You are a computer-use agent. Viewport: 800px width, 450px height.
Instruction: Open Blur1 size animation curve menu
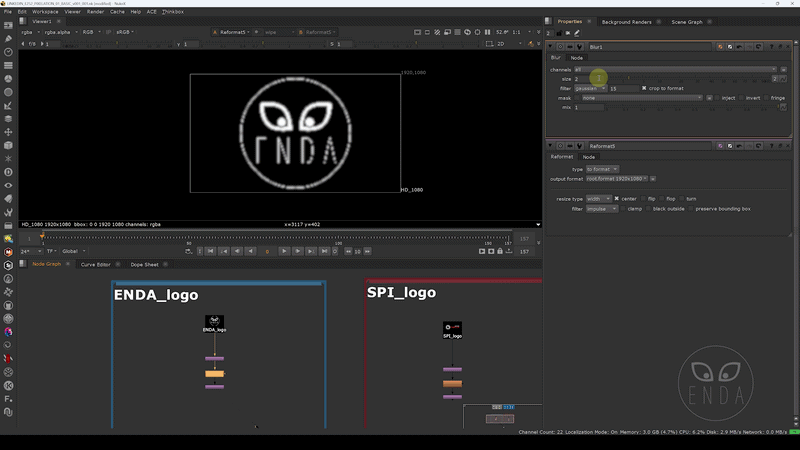[783, 79]
